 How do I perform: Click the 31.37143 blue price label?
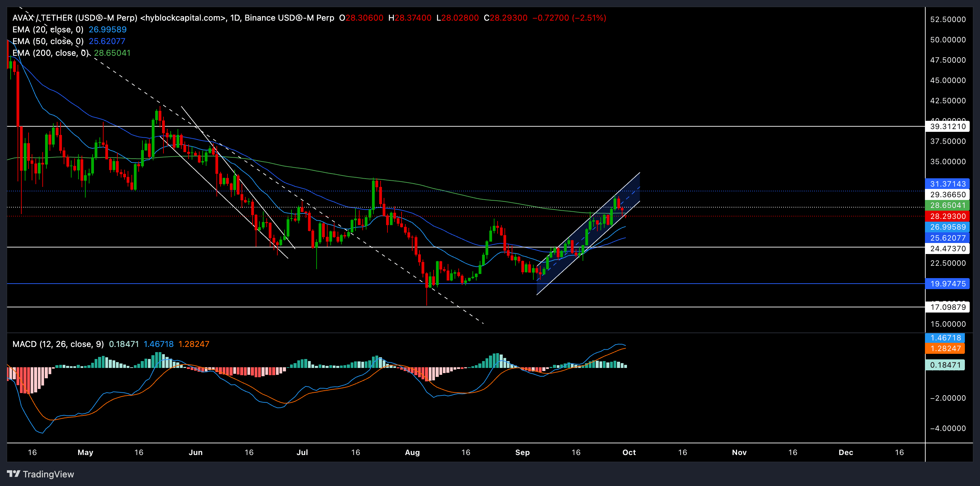coord(947,184)
